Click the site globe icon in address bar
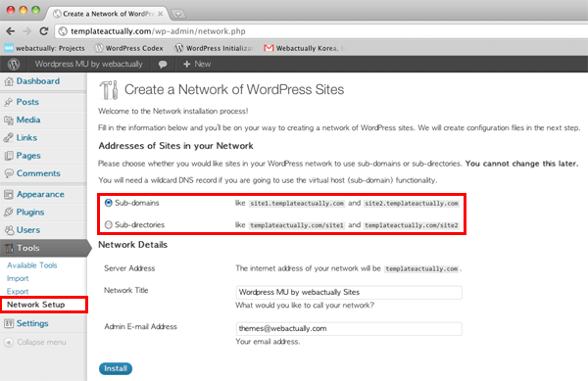The width and height of the screenshot is (588, 381). [63, 31]
